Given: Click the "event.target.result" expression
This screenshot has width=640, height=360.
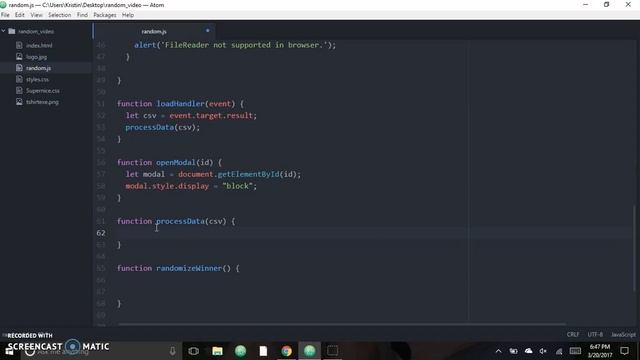Looking at the screenshot, I should 211,116.
